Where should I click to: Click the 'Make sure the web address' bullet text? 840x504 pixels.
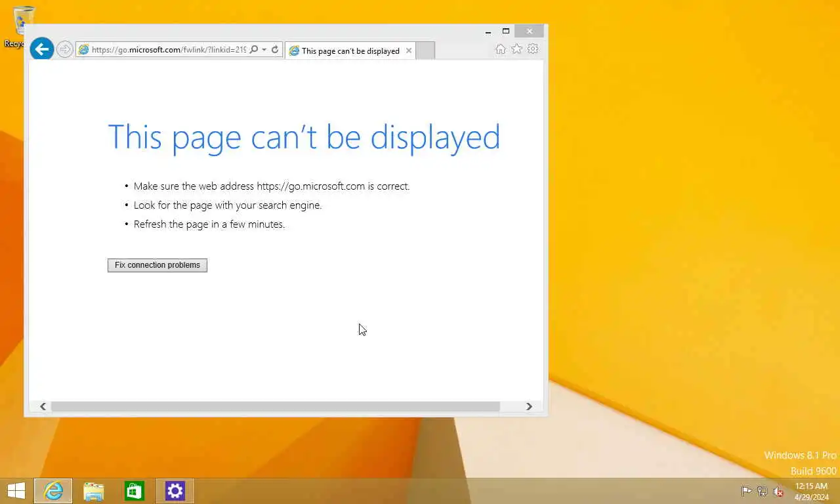pos(272,186)
